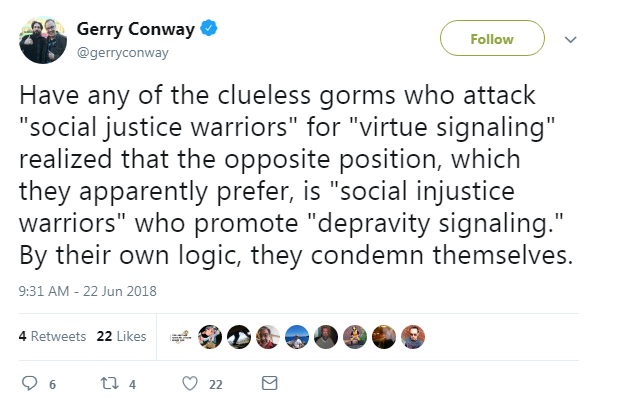
Task: Open the Gerry Conway display name
Action: point(136,29)
